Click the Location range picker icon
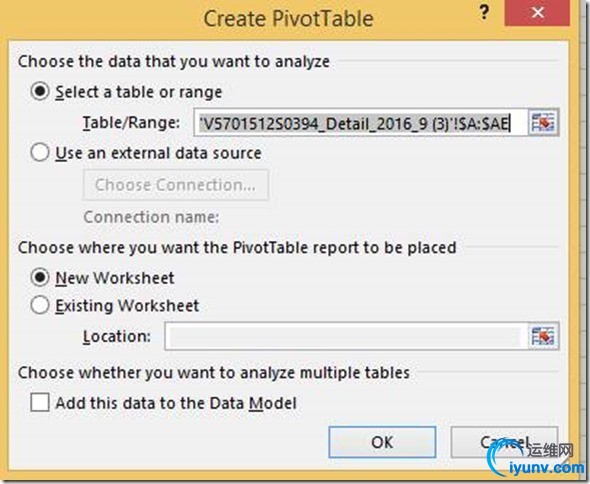The width and height of the screenshot is (590, 484). click(x=543, y=336)
